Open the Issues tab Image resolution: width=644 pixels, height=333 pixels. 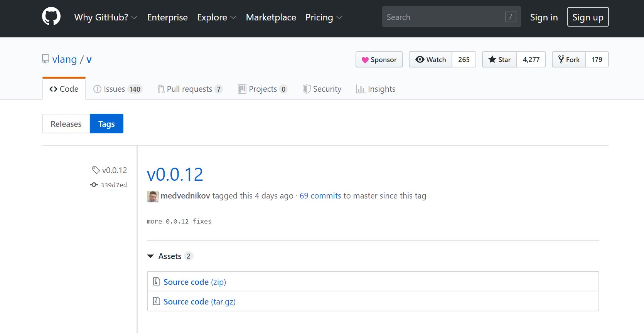coord(118,89)
